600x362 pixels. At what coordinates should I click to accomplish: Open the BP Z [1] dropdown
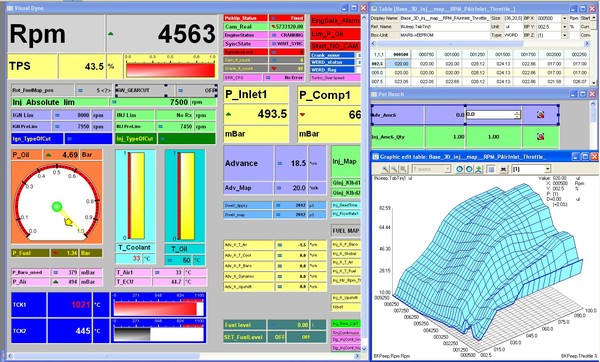(564, 35)
